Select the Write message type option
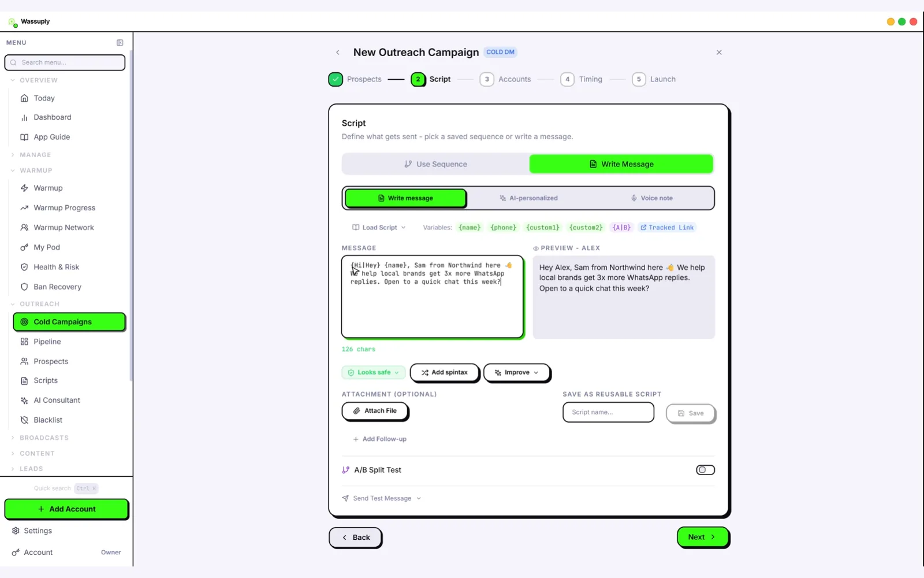This screenshot has height=578, width=924. click(405, 198)
